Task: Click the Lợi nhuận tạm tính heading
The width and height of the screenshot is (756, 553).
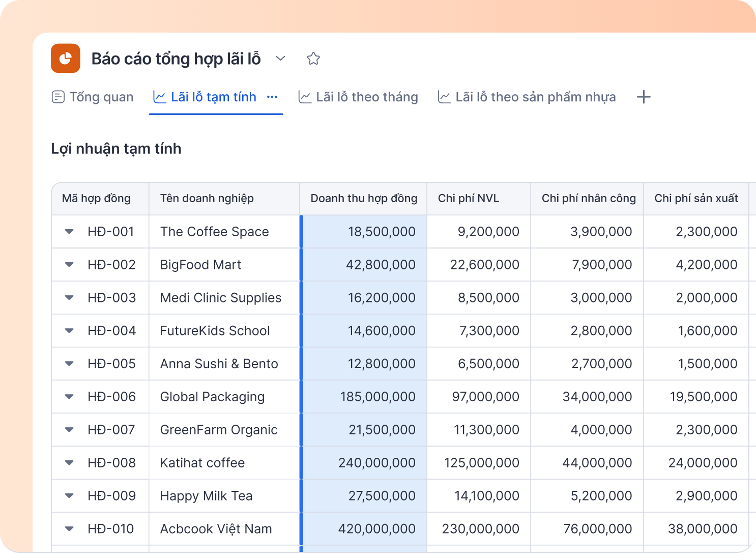Action: pyautogui.click(x=115, y=149)
